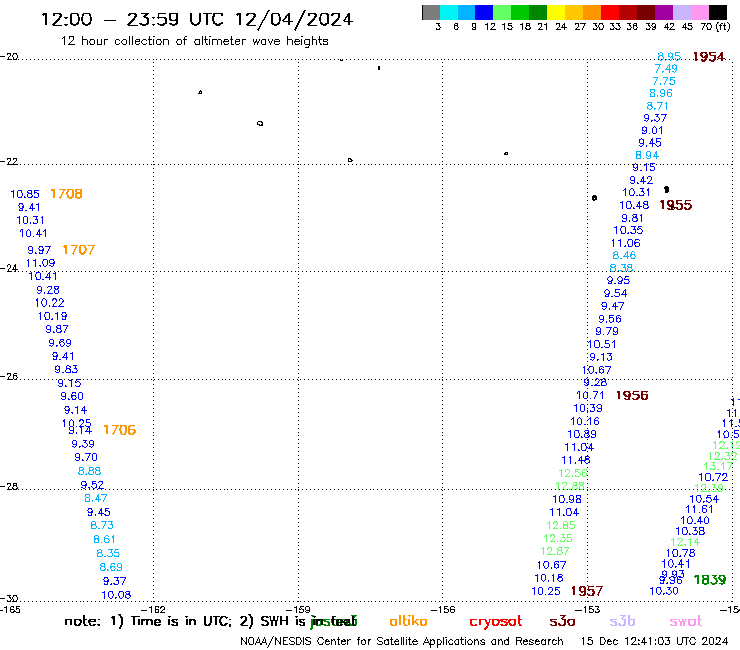740x650 pixels.
Task: Click the 11.09 wave height value
Action: click(x=41, y=263)
